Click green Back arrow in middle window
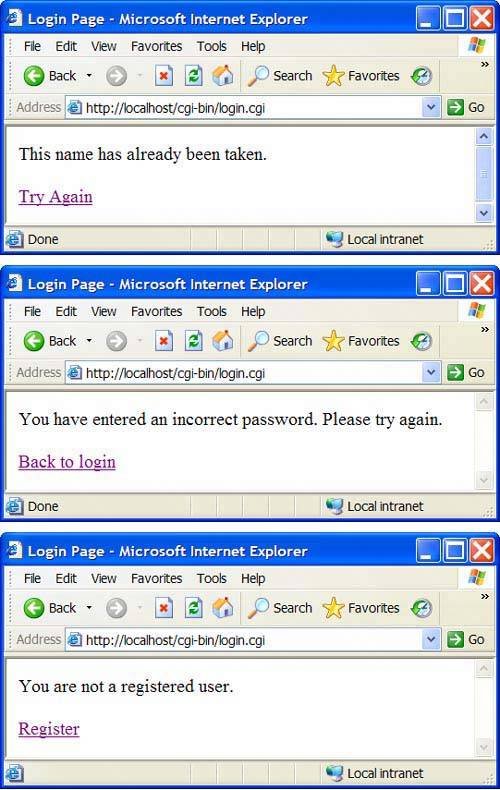 point(34,341)
